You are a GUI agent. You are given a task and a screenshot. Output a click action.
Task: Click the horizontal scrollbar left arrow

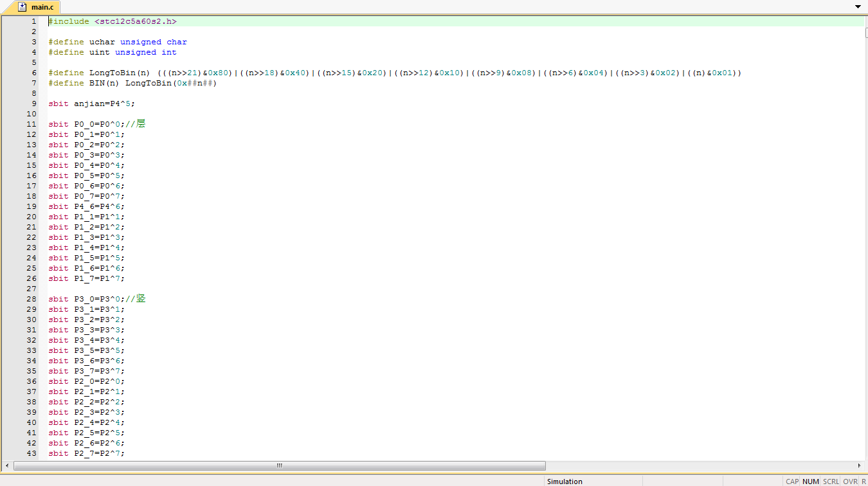pyautogui.click(x=6, y=465)
